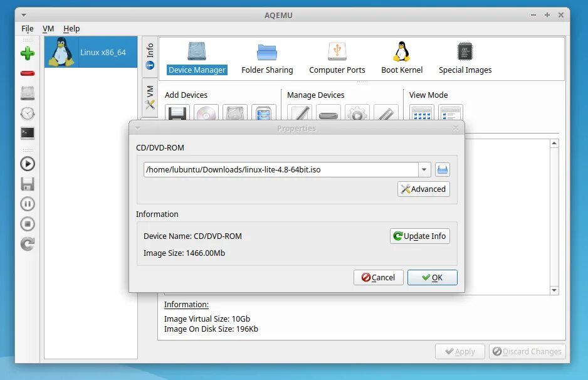Open the Device Manager section
This screenshot has height=380, width=588.
tap(197, 58)
